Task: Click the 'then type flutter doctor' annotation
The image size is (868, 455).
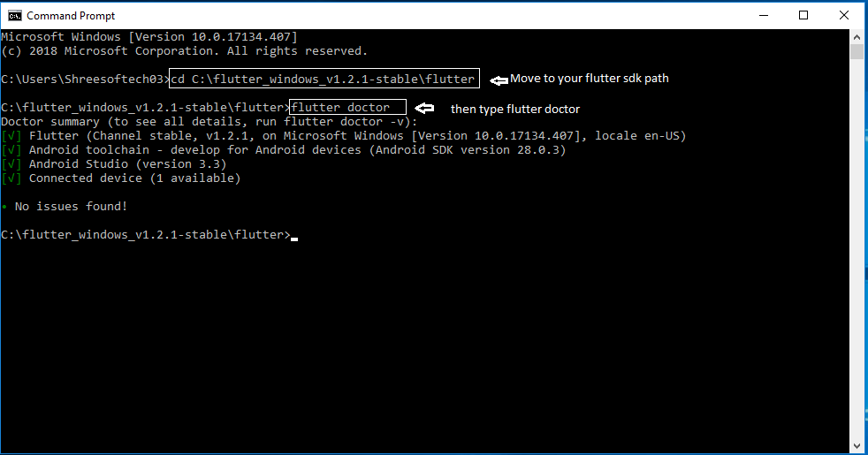Action: pos(515,109)
